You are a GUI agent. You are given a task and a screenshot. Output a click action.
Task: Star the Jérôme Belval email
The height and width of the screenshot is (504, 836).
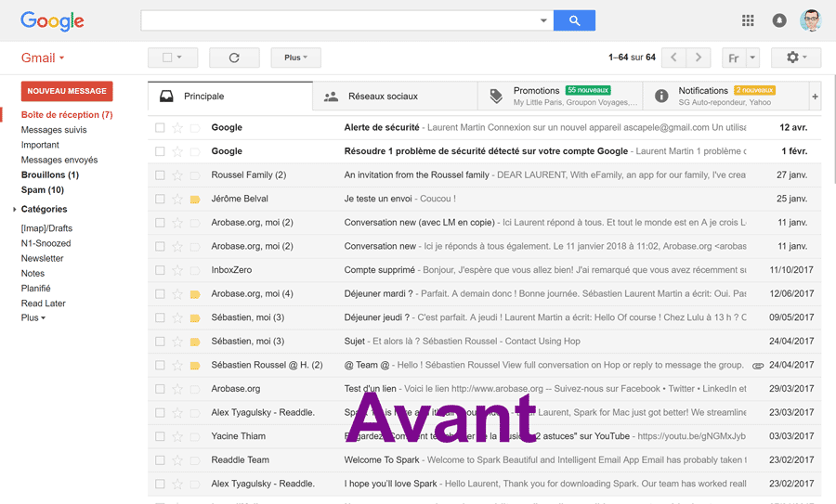click(177, 200)
